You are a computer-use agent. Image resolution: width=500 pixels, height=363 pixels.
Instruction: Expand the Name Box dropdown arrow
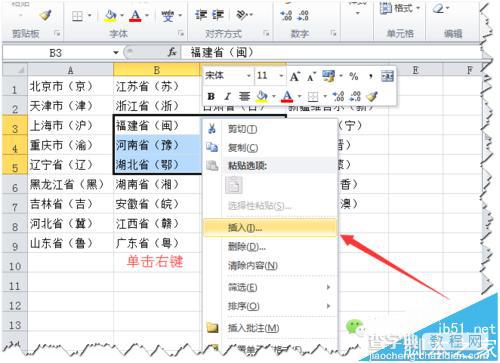click(x=116, y=52)
